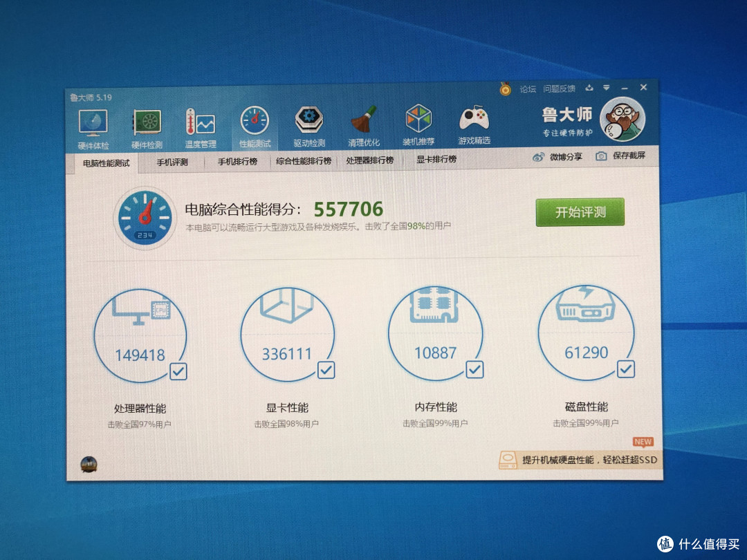Open the 硬件检测 hardware detection icon
The width and height of the screenshot is (747, 560).
147,129
